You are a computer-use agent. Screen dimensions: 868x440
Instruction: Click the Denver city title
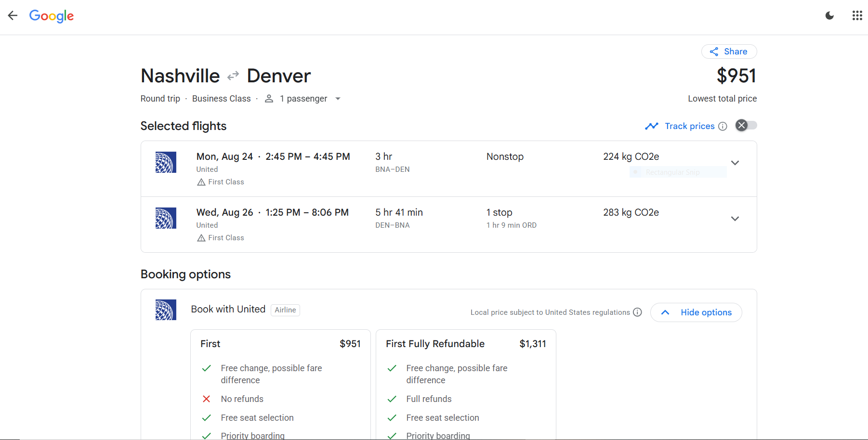tap(279, 76)
